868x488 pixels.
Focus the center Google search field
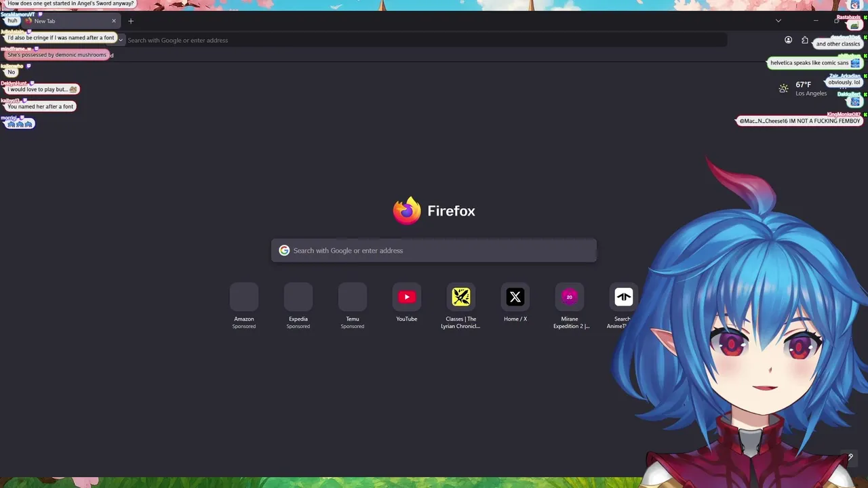tap(434, 251)
